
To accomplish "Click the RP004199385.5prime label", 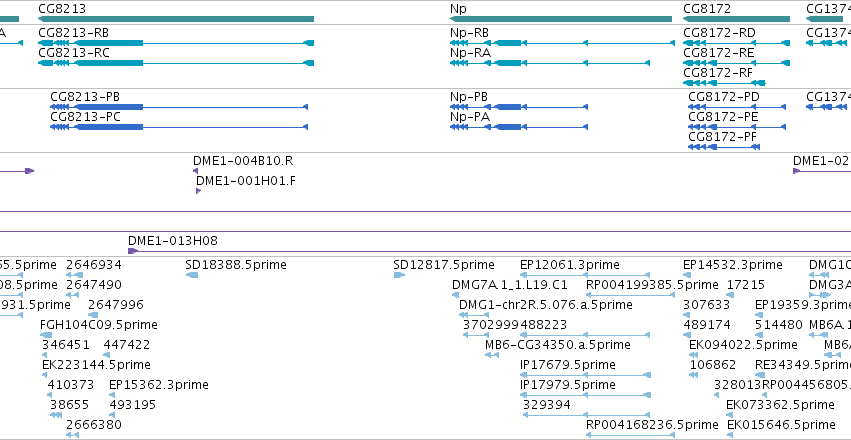I will point(652,285).
